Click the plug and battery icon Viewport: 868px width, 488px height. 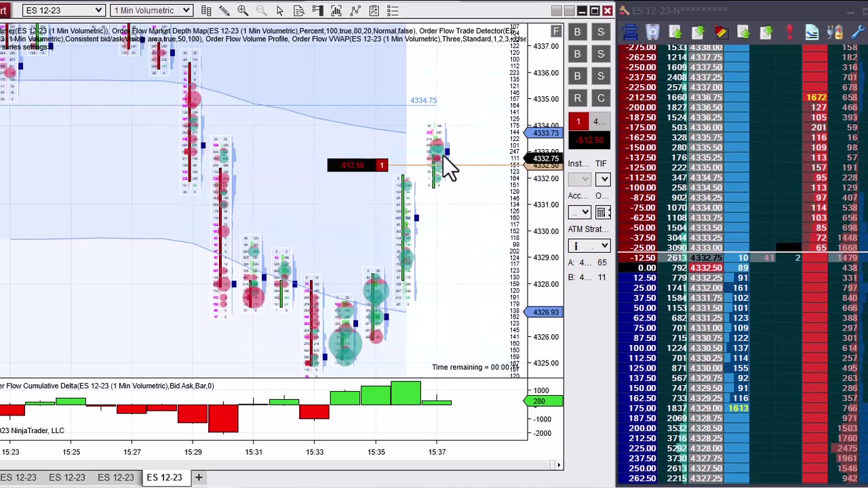coord(835,32)
